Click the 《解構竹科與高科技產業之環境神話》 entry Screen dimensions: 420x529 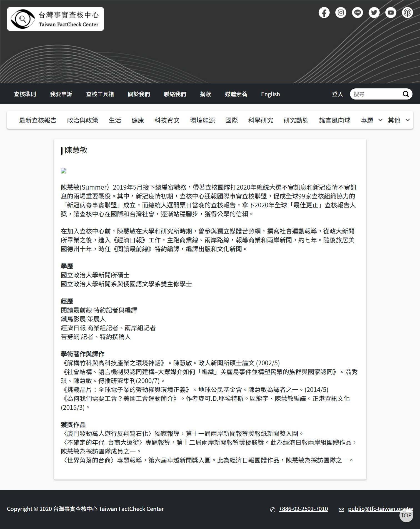170,363
